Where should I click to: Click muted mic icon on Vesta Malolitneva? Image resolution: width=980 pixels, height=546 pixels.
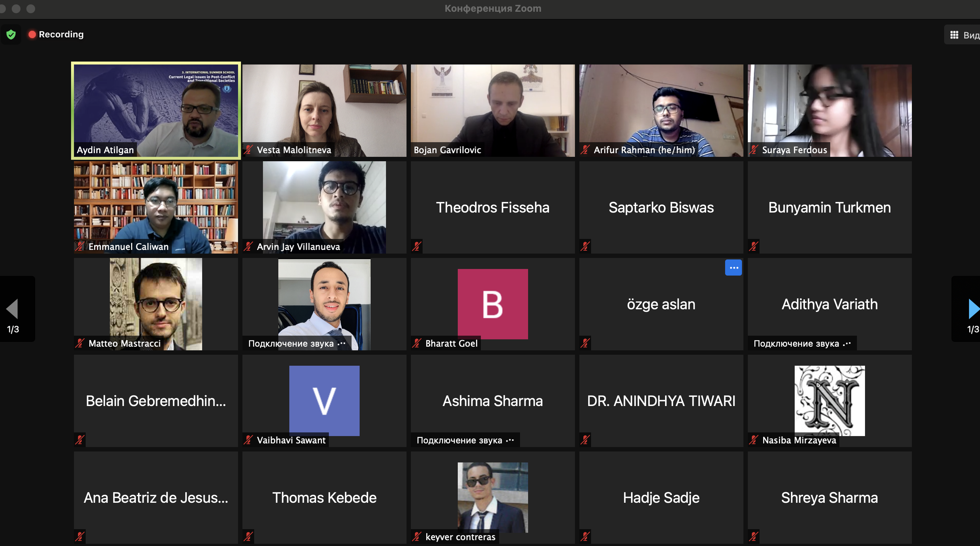pos(248,150)
